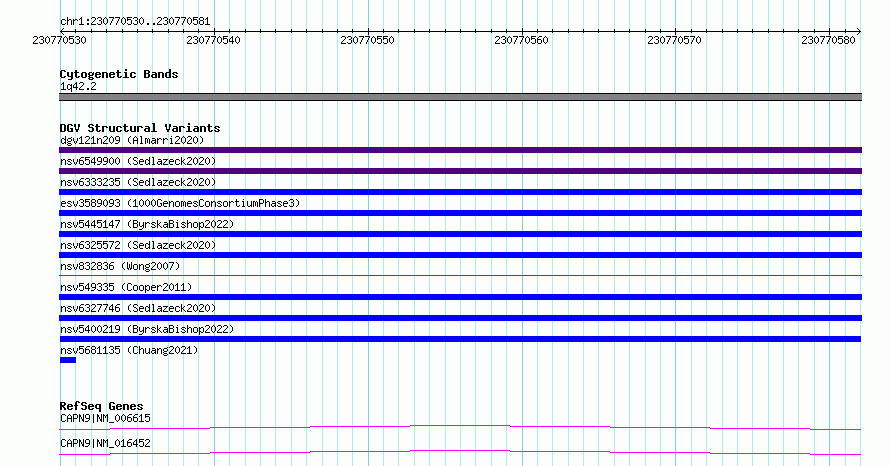890x466 pixels.
Task: Click the purple bar for dgv121n209
Action: pos(460,150)
